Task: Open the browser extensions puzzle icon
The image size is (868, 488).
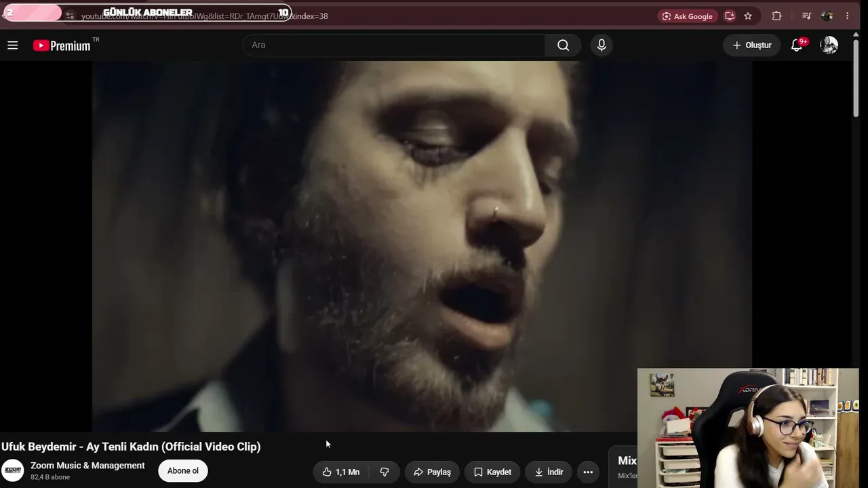Action: pos(776,16)
